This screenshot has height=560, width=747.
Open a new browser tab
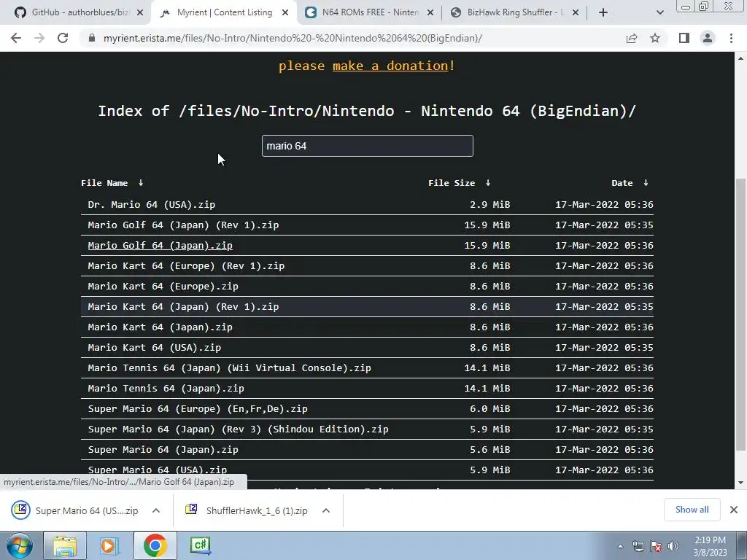(603, 13)
